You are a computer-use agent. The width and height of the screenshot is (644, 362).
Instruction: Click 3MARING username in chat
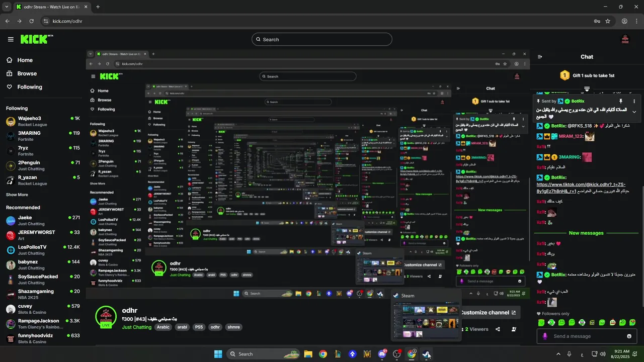(x=570, y=157)
